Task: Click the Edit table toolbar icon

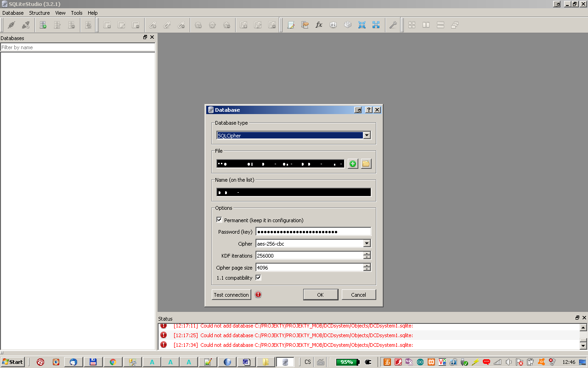Action: [121, 25]
